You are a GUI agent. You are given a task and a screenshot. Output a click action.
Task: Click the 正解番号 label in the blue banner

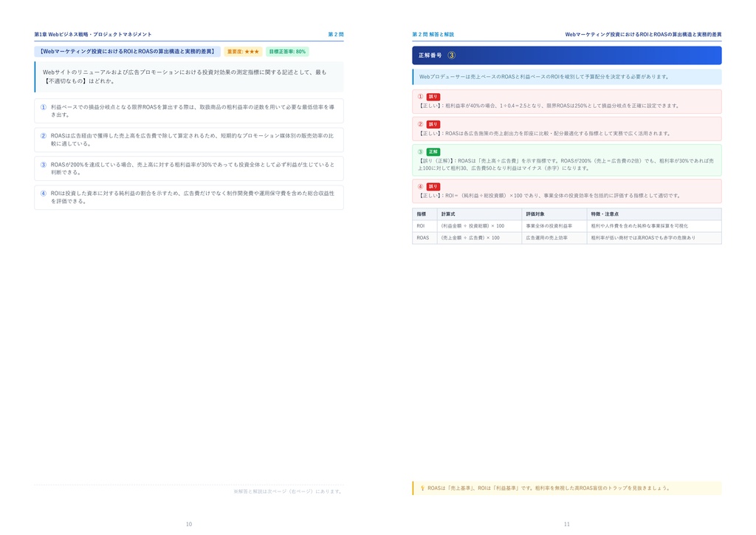[x=430, y=55]
